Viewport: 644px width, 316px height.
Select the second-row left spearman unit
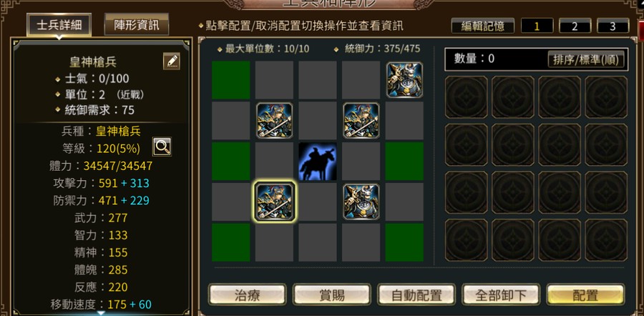(274, 121)
